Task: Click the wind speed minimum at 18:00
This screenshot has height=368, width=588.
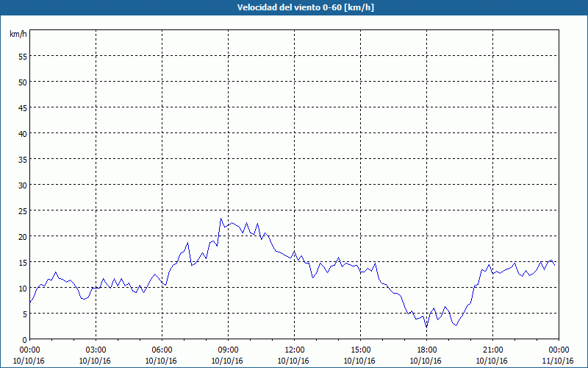Action: (x=427, y=327)
